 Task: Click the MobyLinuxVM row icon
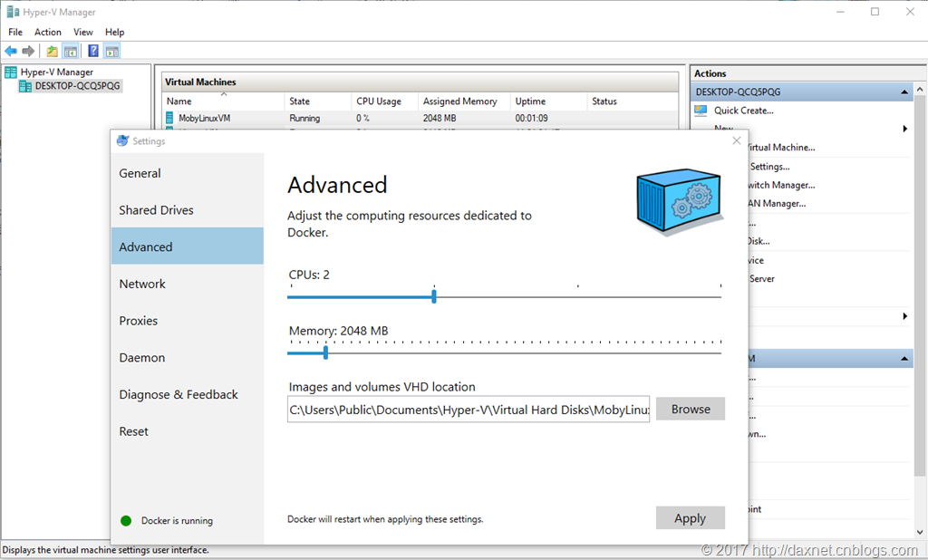pos(169,118)
